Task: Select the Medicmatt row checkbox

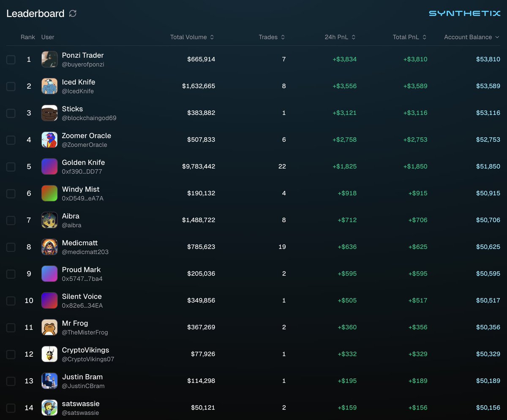Action: [11, 247]
